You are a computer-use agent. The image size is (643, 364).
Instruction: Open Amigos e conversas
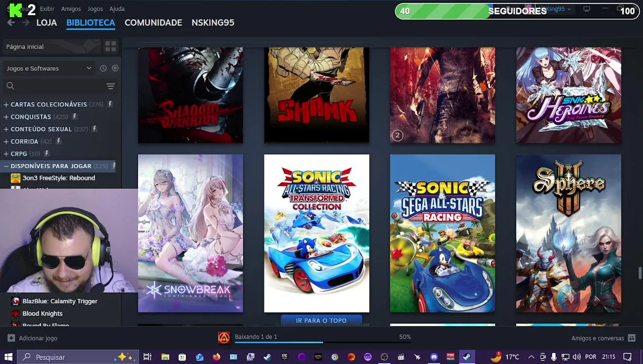click(x=598, y=338)
